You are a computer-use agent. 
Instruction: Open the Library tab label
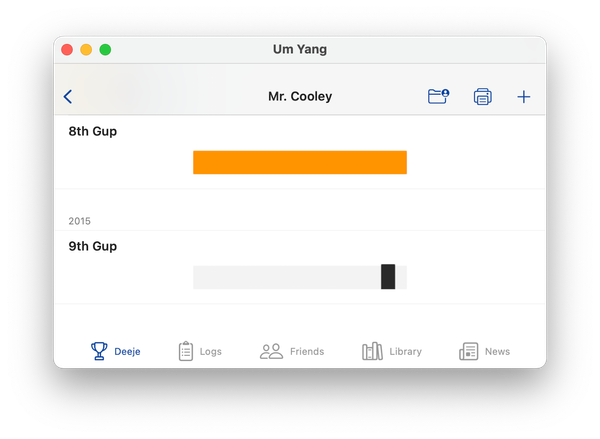pyautogui.click(x=406, y=351)
